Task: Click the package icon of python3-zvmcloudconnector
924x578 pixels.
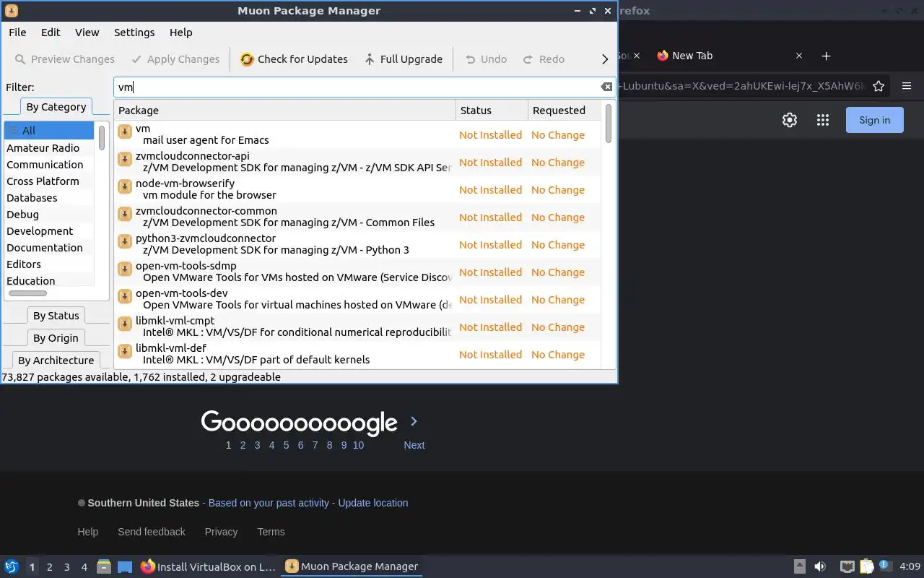Action: pos(125,241)
